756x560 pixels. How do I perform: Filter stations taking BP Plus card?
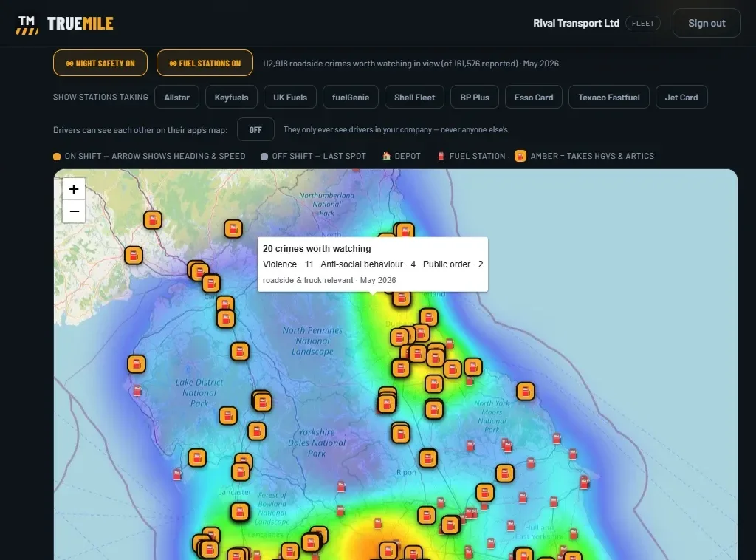click(475, 97)
